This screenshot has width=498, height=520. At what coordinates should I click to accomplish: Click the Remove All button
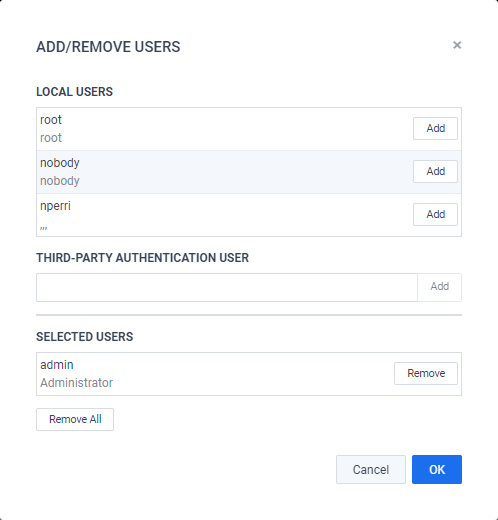point(75,419)
